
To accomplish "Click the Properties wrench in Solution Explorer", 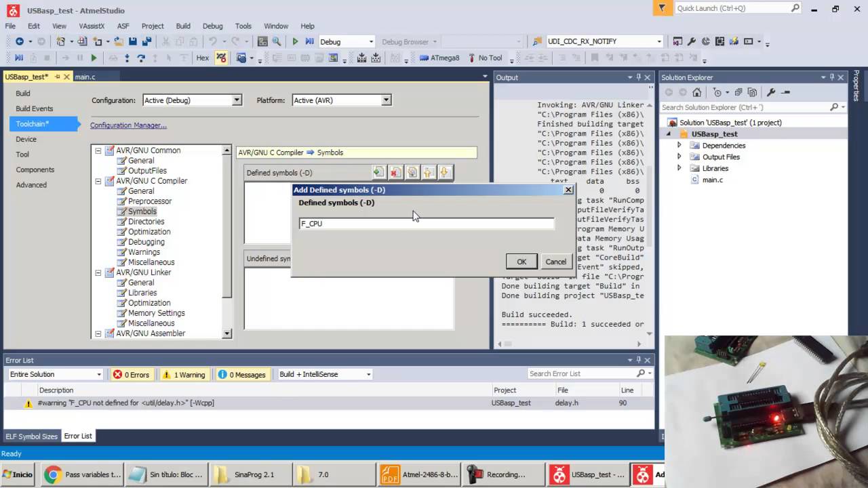I will point(771,92).
